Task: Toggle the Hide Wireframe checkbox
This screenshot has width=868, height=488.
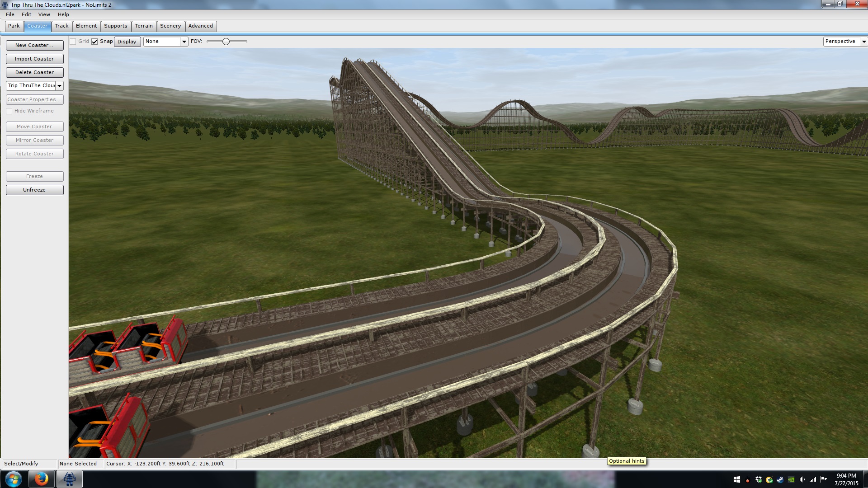Action: [9, 111]
